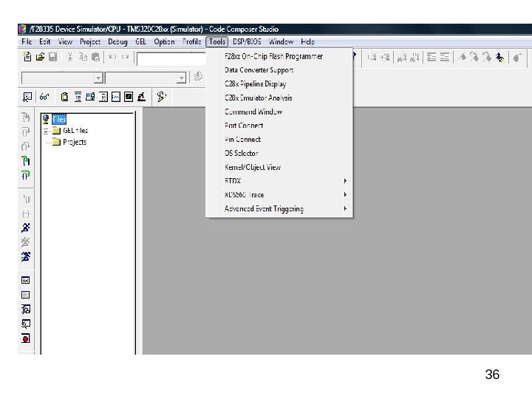This screenshot has height=399, width=532.
Task: Click the glasses Quick Watch icon
Action: tap(44, 97)
